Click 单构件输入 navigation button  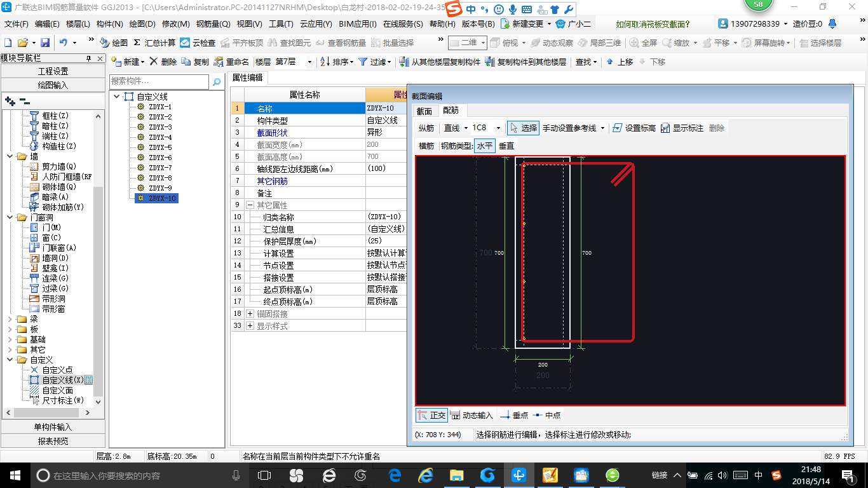53,427
